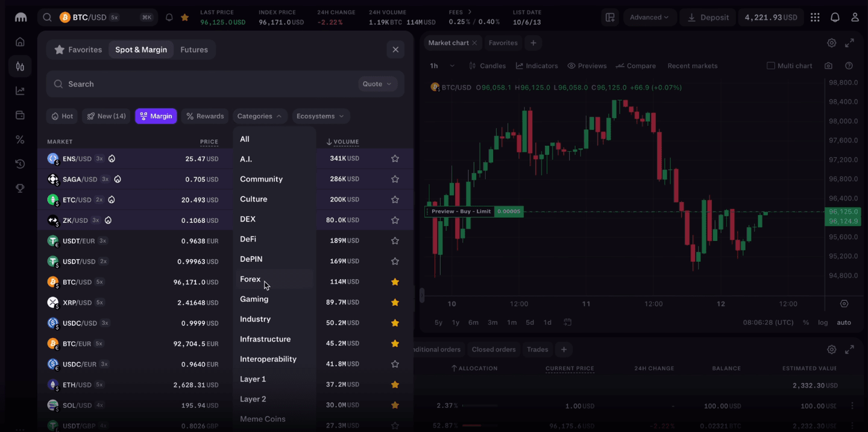Open the trophy rewards icon in sidebar

pyautogui.click(x=20, y=187)
